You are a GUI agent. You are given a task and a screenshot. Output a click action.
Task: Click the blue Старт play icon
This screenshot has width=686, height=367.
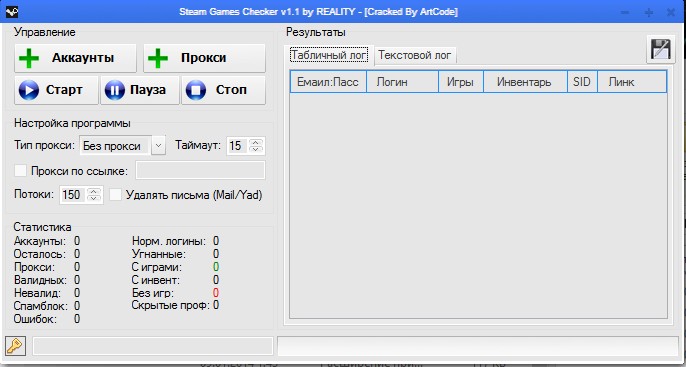29,90
